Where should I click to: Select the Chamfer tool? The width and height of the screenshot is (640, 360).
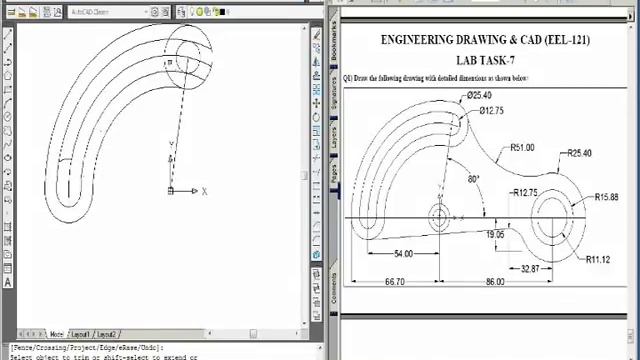(x=316, y=227)
